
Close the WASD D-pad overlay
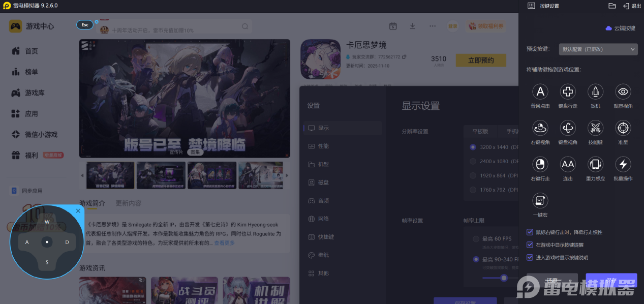[78, 210]
